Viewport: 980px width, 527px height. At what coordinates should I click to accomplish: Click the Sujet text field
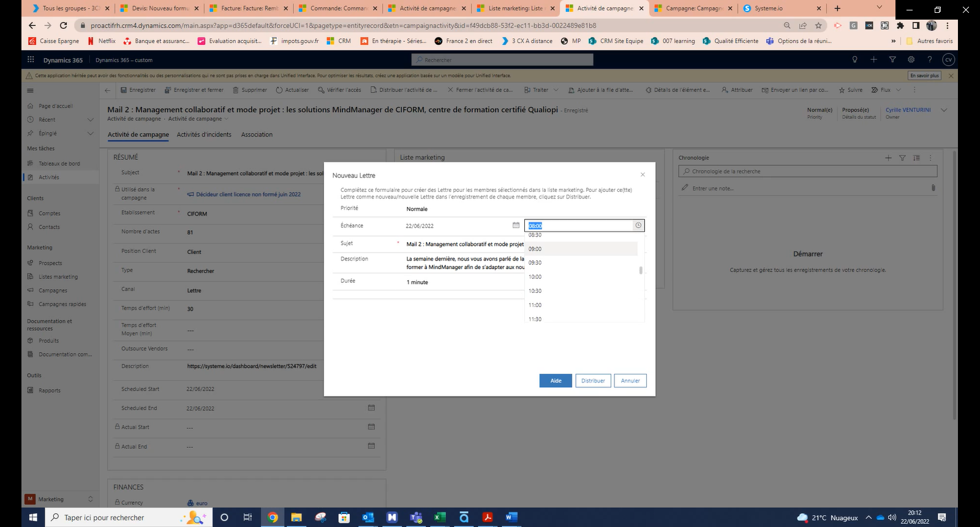(x=464, y=244)
